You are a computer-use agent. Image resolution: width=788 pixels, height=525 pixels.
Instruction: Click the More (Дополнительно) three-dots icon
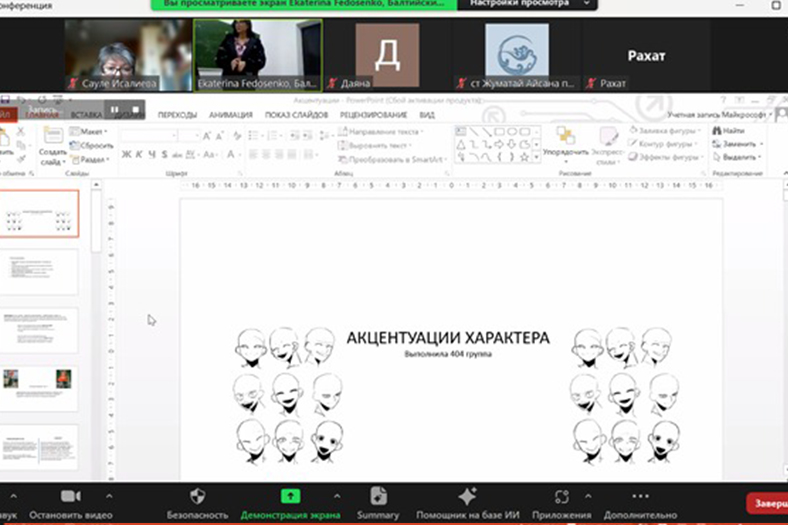641,497
